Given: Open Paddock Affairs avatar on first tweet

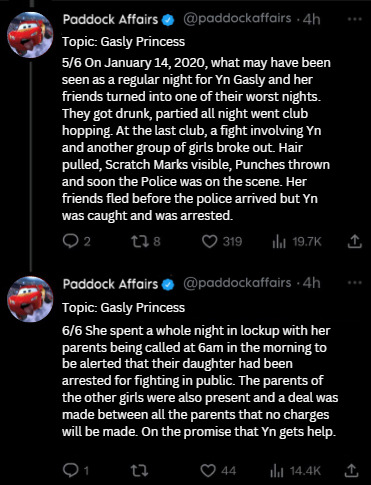Looking at the screenshot, I should [x=30, y=35].
